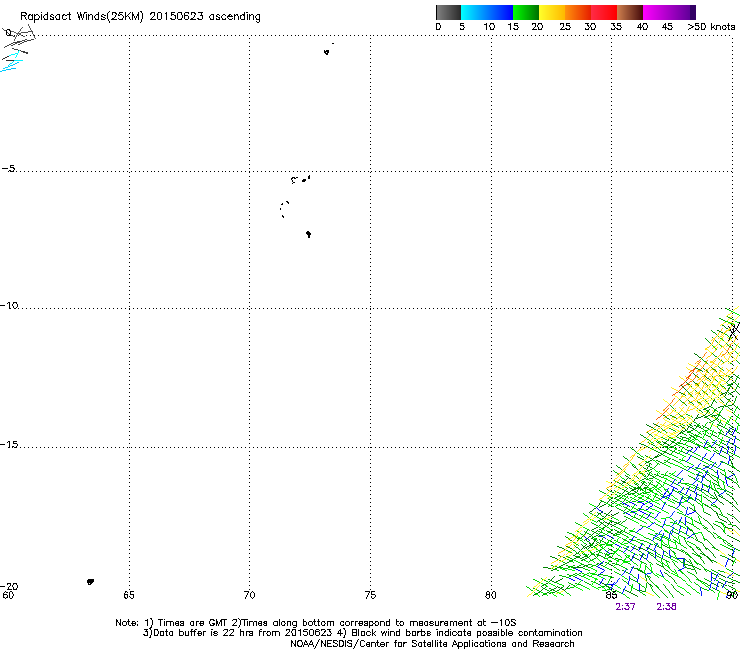Click the yellow 20-25 knots color segment
The image size is (740, 650).
tap(552, 12)
